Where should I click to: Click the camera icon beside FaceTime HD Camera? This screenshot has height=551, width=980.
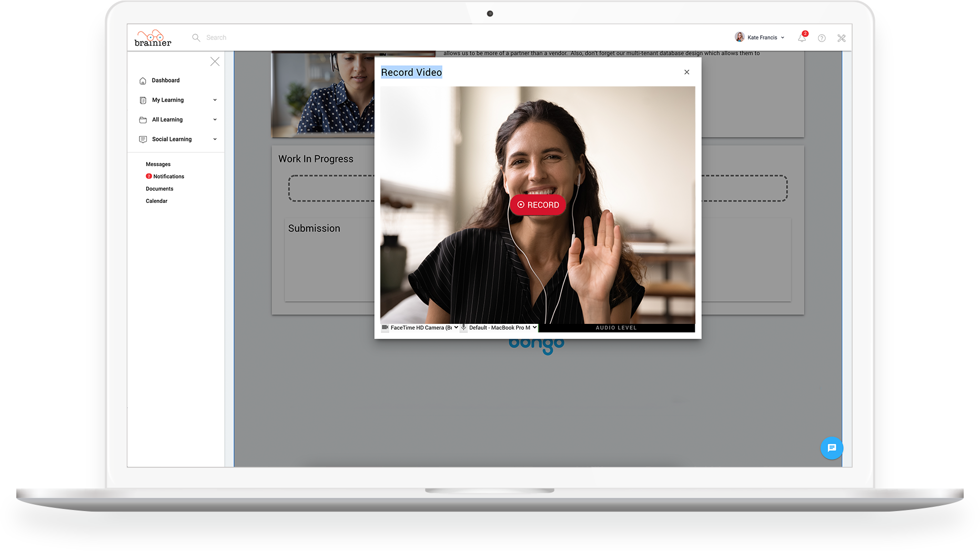(x=385, y=328)
